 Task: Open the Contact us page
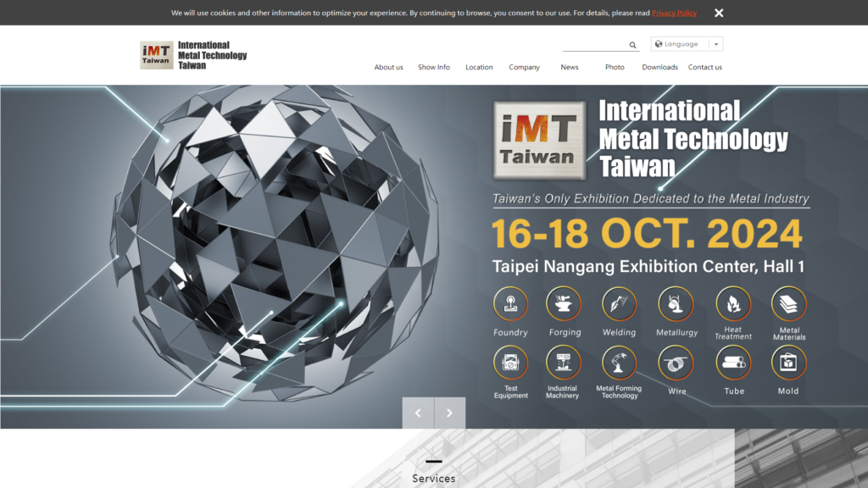pyautogui.click(x=704, y=67)
